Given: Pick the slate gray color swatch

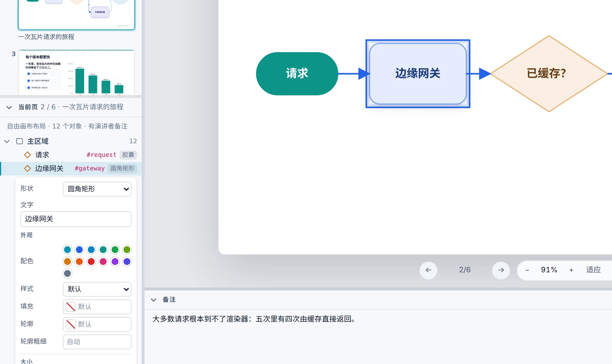Looking at the screenshot, I should click(67, 273).
